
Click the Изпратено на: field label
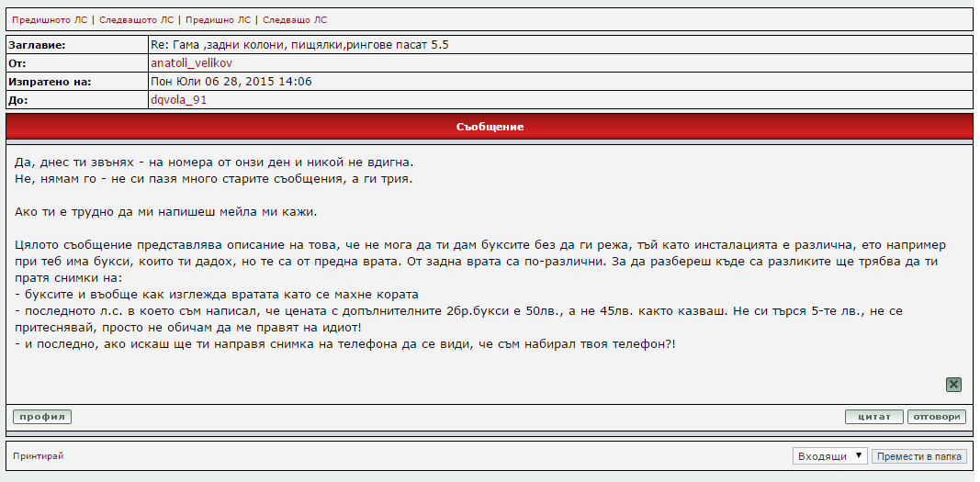pos(50,82)
